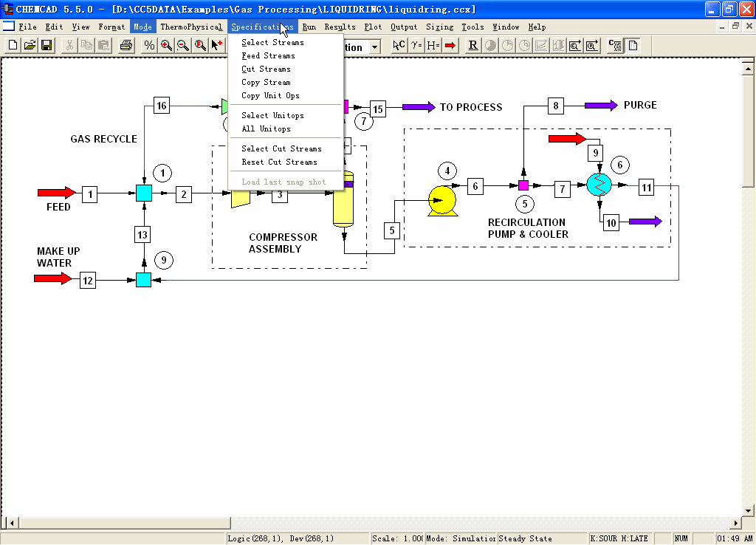Click the Zoom to Fit magnifier icon
Screen dimensions: 756x545
pyautogui.click(x=200, y=45)
